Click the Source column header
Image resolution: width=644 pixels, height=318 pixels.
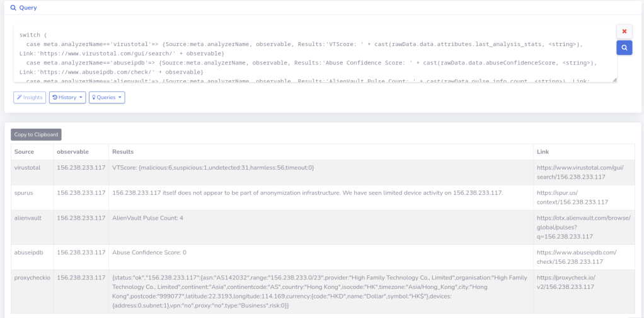pos(25,151)
